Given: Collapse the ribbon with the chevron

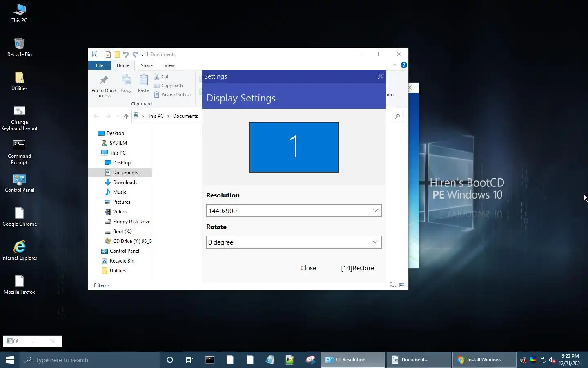Looking at the screenshot, I should 395,65.
